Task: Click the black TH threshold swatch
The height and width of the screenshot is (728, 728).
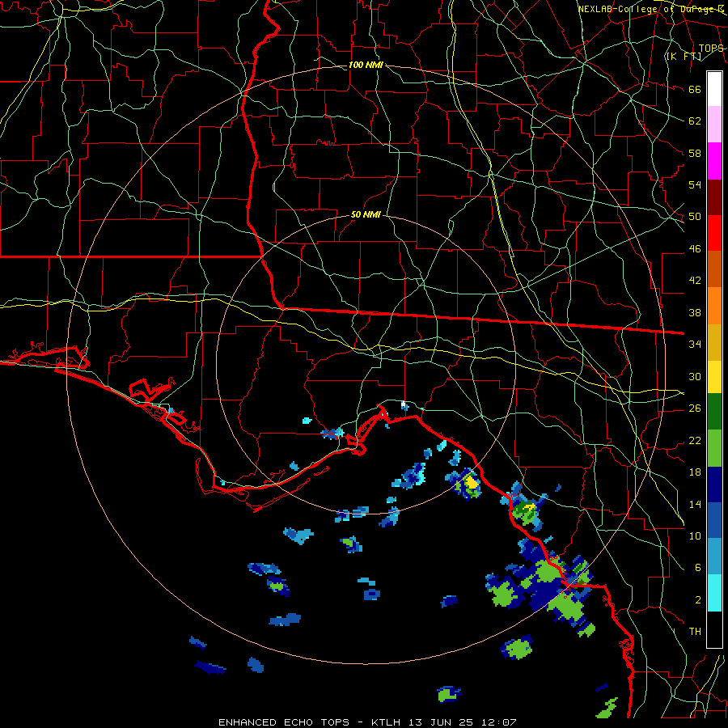Action: click(714, 629)
